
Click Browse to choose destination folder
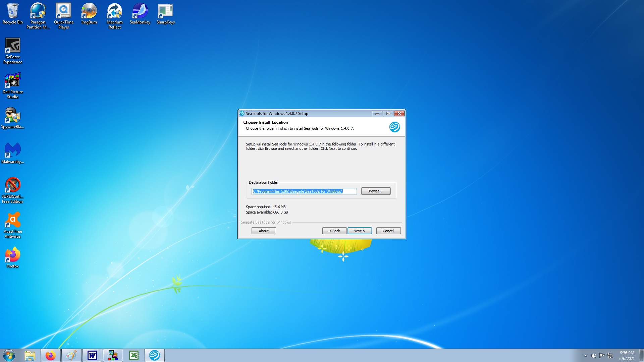[x=375, y=191]
